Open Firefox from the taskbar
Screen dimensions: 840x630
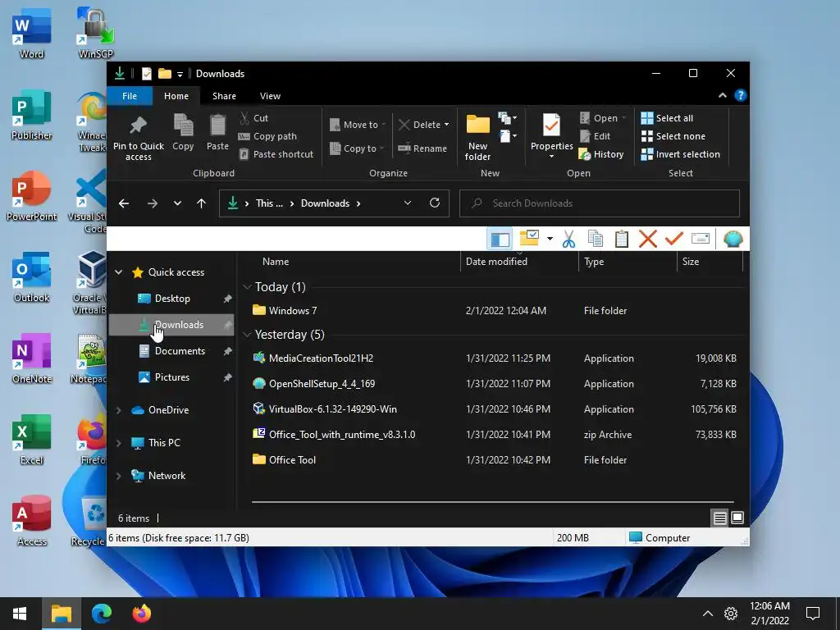[x=141, y=614]
